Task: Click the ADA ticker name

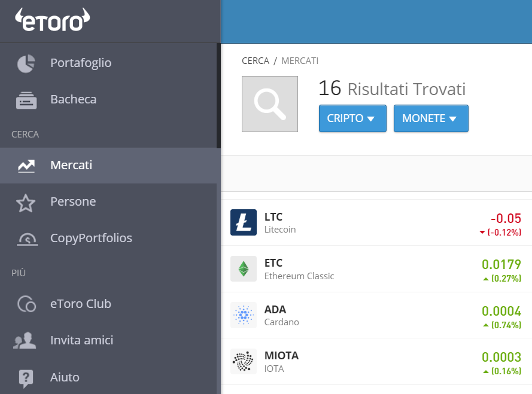Action: tap(275, 310)
